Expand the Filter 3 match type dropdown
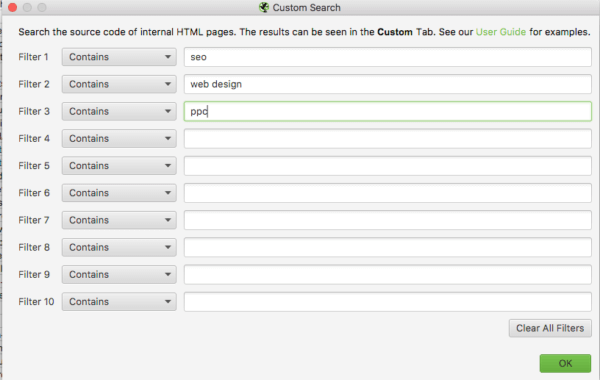 (119, 111)
